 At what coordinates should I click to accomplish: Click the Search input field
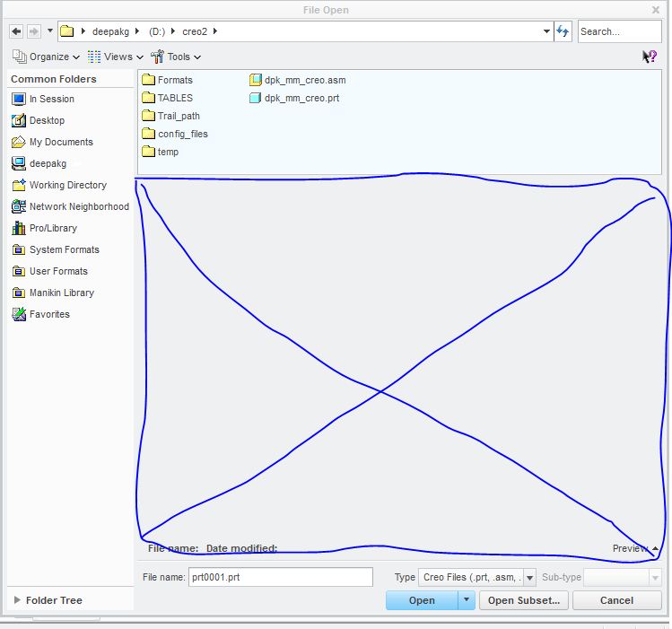[x=619, y=31]
